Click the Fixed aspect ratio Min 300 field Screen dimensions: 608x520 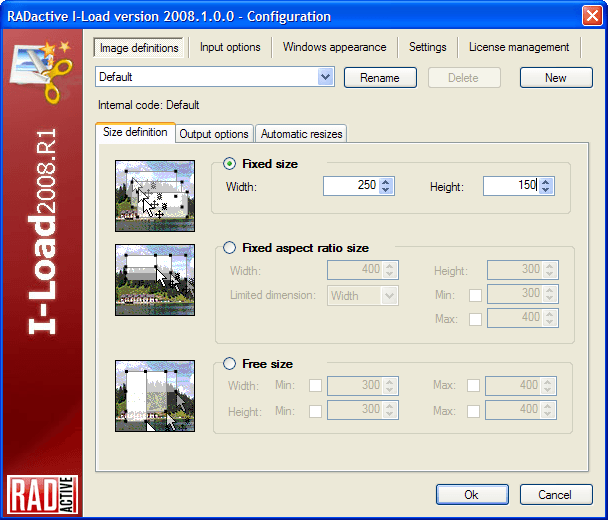(523, 294)
